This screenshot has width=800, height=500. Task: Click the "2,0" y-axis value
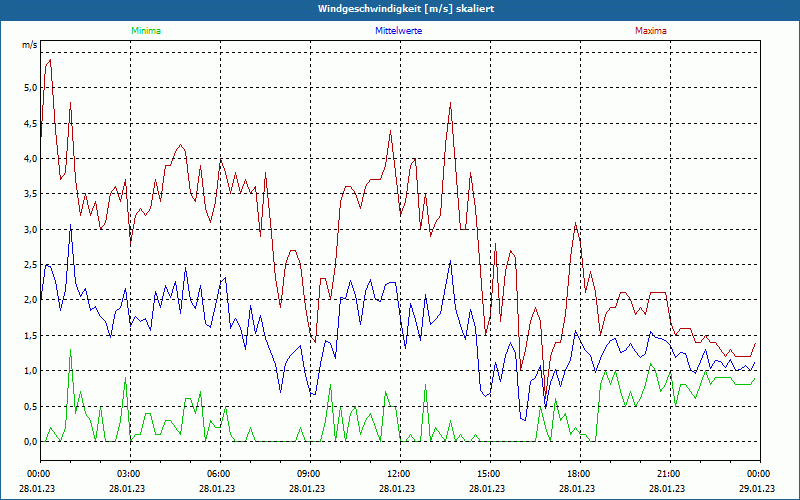coord(31,299)
